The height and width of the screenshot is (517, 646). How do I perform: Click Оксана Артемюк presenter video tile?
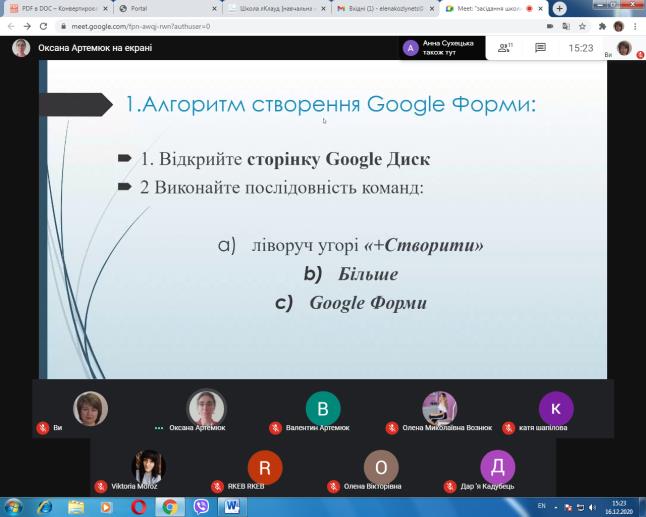click(x=207, y=410)
